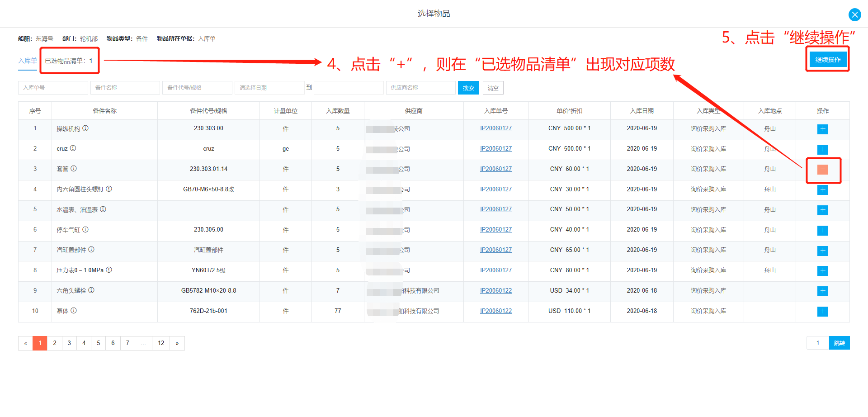This screenshot has height=417, width=868.
Task: Switch to the 已选物品清单 tab
Action: [x=69, y=61]
